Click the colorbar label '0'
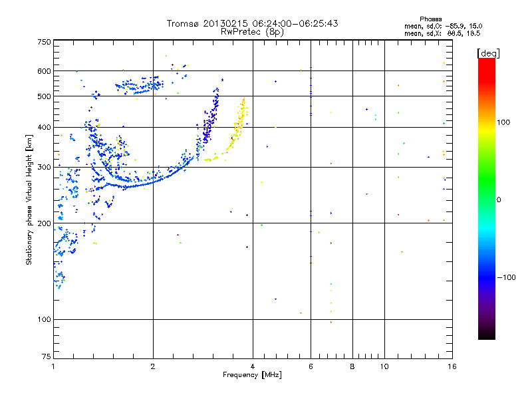The image size is (532, 399). 499,200
